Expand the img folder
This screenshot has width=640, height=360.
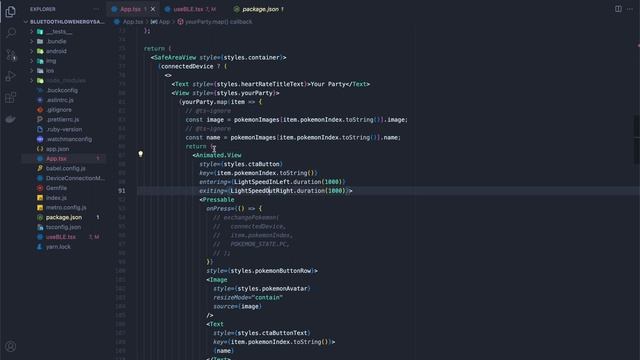[x=51, y=61]
